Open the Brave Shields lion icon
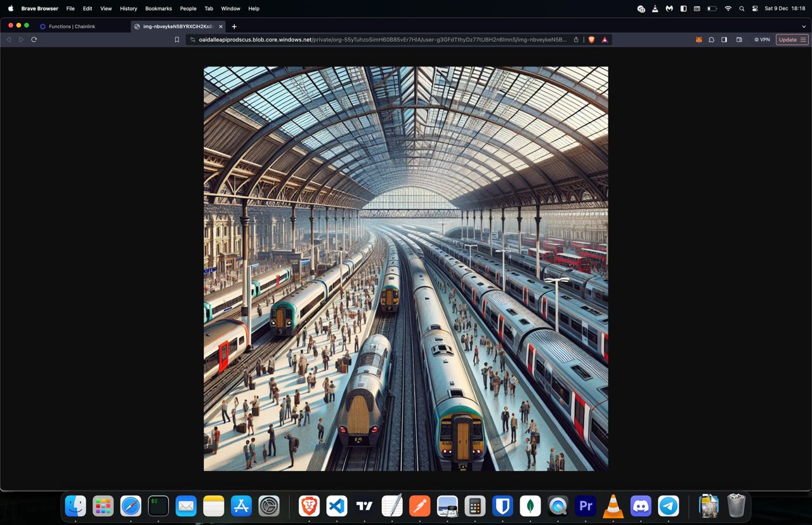This screenshot has width=812, height=525. [591, 39]
